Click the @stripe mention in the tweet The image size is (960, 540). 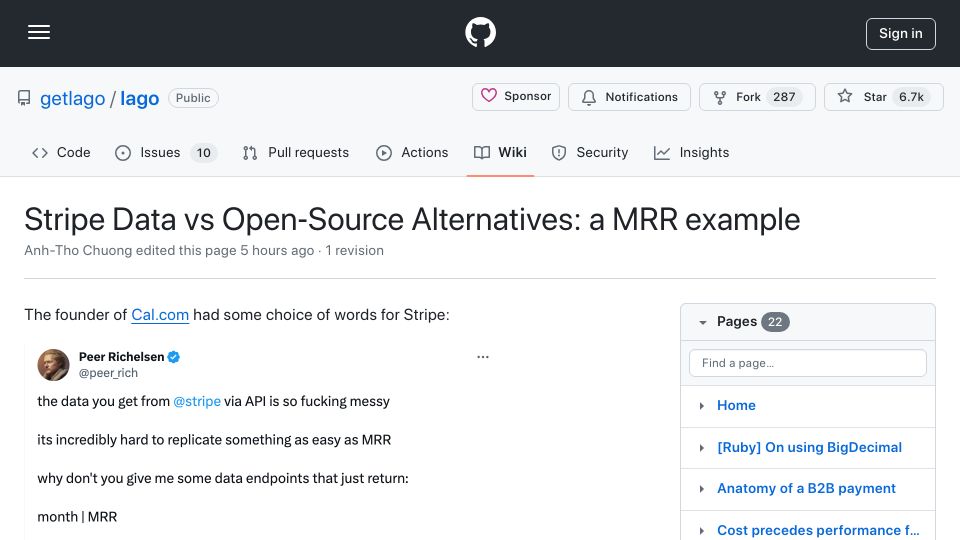197,402
